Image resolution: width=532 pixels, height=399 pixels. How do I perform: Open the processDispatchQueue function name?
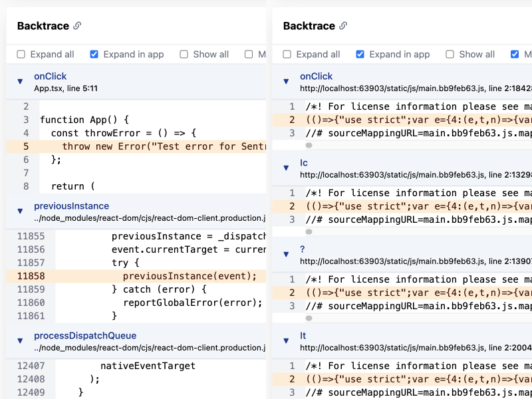point(85,336)
